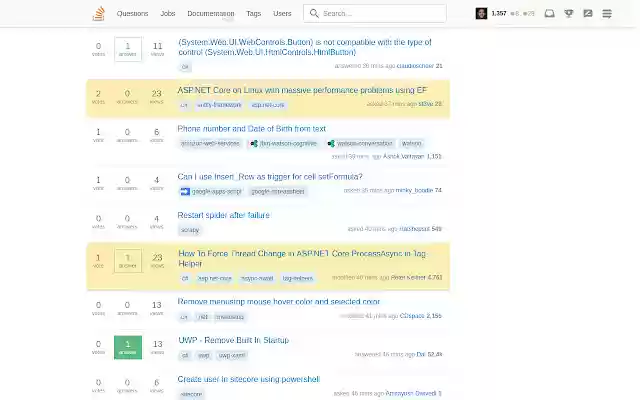
Task: Open Ashok Vairavan's user profile
Action: [x=403, y=156]
